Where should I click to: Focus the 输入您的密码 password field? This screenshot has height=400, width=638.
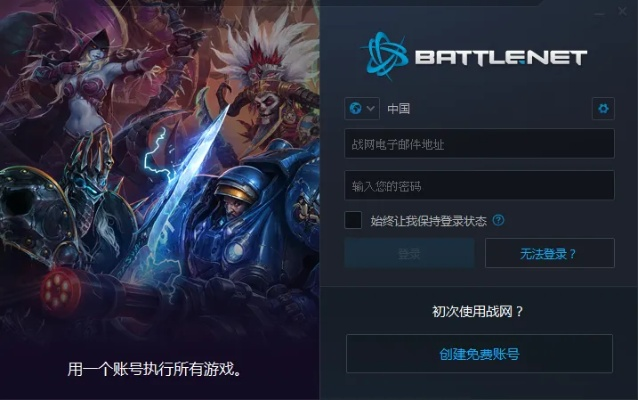(479, 186)
